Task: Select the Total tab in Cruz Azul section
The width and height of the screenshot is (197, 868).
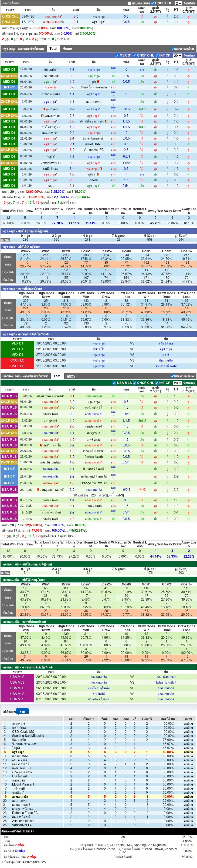Action: [x=53, y=48]
